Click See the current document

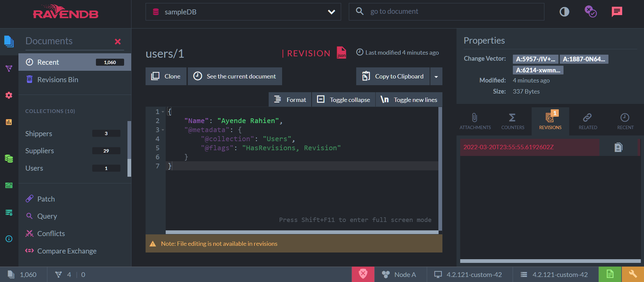tap(235, 76)
